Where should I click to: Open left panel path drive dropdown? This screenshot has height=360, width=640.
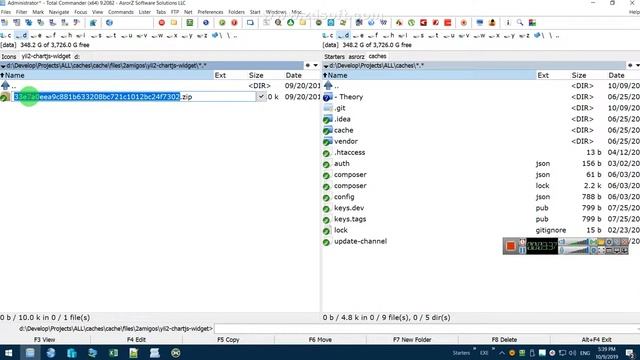tap(3, 66)
